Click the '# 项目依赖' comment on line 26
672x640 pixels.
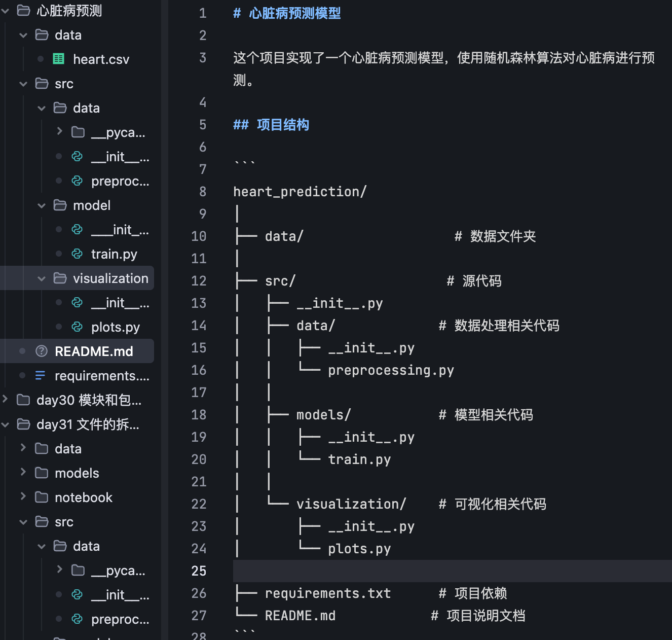(472, 593)
